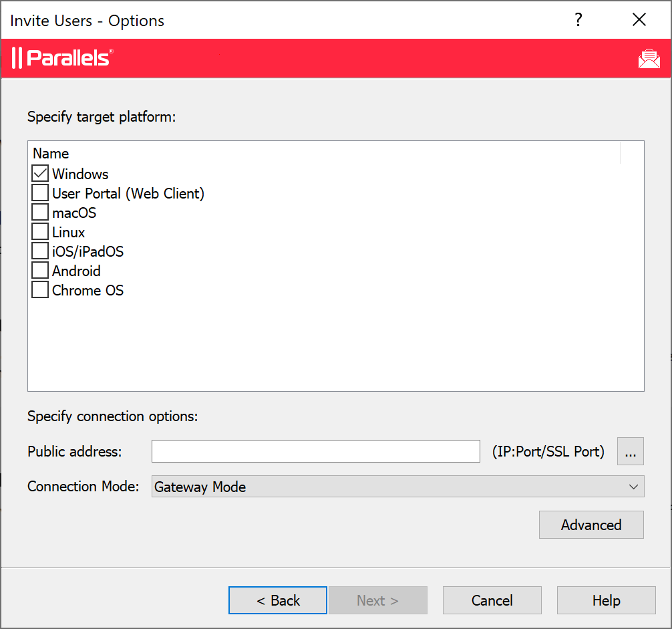Click the Parallels logo in the banner

tap(63, 58)
